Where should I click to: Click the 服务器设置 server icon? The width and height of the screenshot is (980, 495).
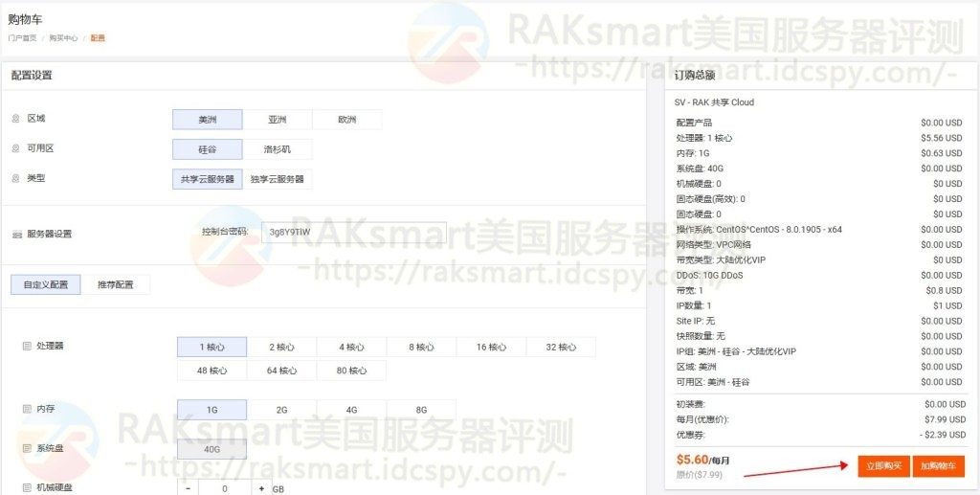click(17, 235)
